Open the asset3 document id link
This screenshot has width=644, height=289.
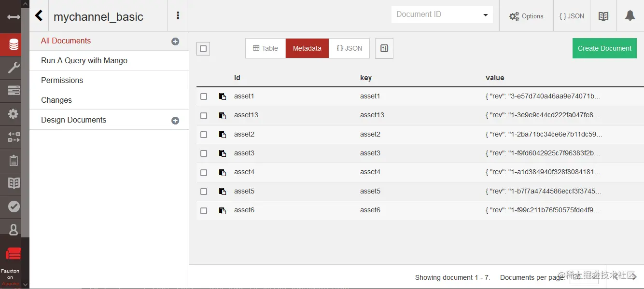(x=244, y=153)
